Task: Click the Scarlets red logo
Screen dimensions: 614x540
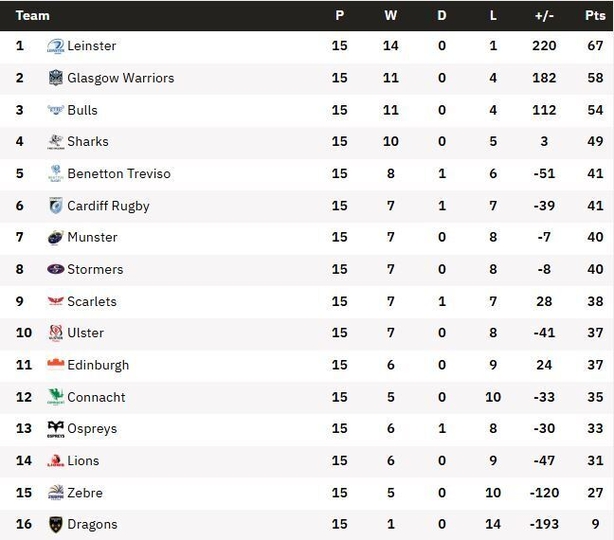Action: point(56,301)
